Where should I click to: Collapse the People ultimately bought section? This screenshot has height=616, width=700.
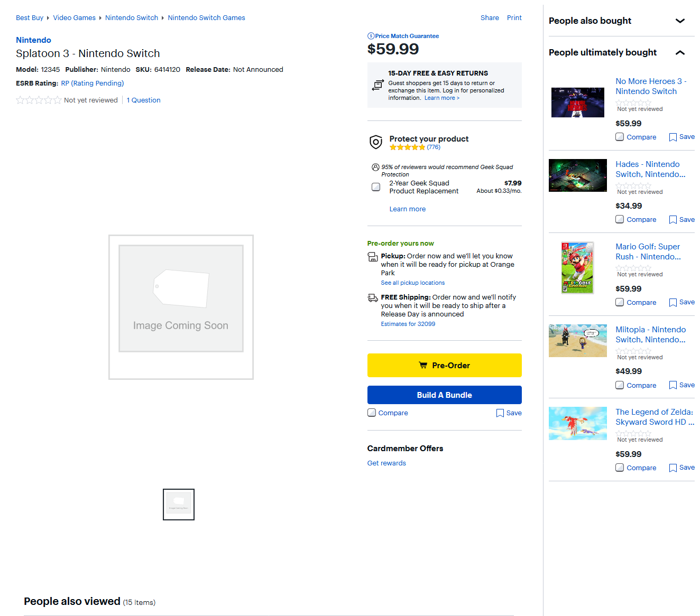(680, 53)
